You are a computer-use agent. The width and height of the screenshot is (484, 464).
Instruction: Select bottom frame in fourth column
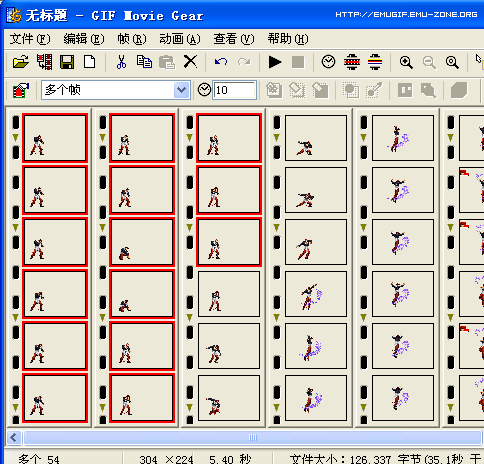click(316, 398)
